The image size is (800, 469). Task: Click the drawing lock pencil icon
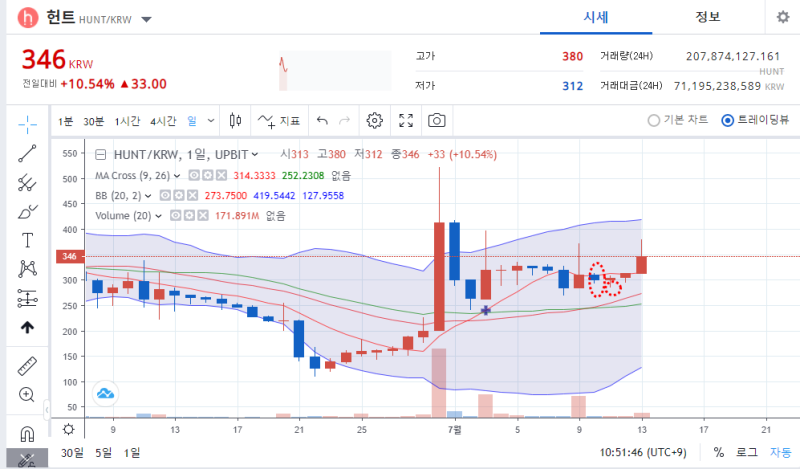tap(27, 460)
